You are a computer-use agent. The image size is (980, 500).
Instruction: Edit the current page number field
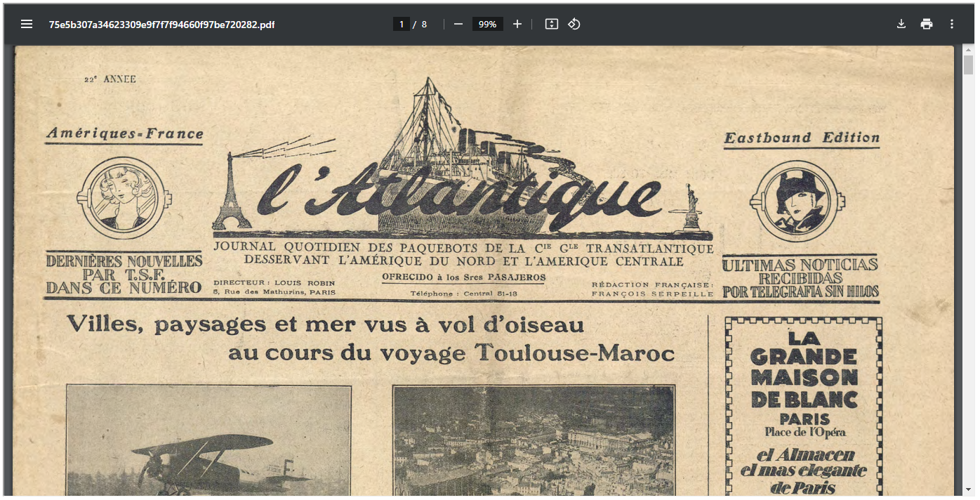[402, 24]
